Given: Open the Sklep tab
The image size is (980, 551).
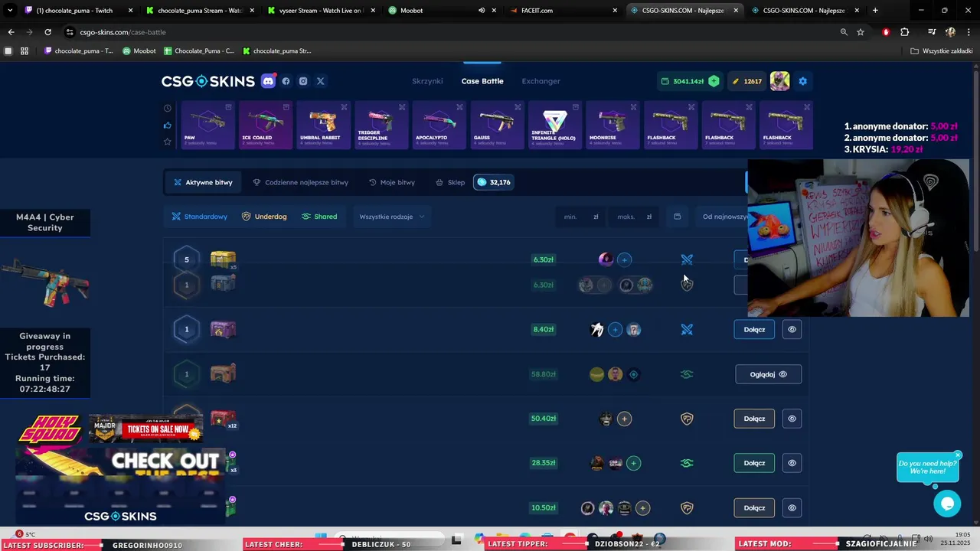Looking at the screenshot, I should coord(450,182).
